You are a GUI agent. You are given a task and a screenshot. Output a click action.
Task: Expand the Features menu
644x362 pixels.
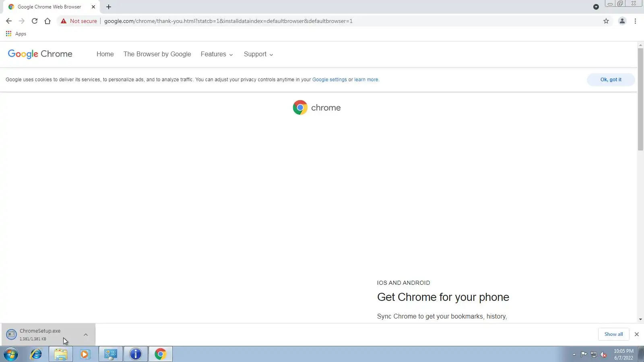[217, 54]
